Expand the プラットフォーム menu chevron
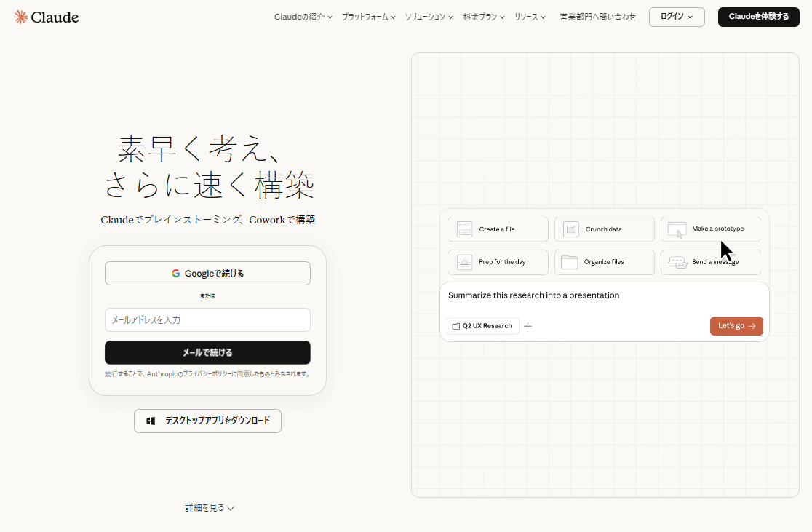Viewport: 812px width, 532px height. (394, 17)
